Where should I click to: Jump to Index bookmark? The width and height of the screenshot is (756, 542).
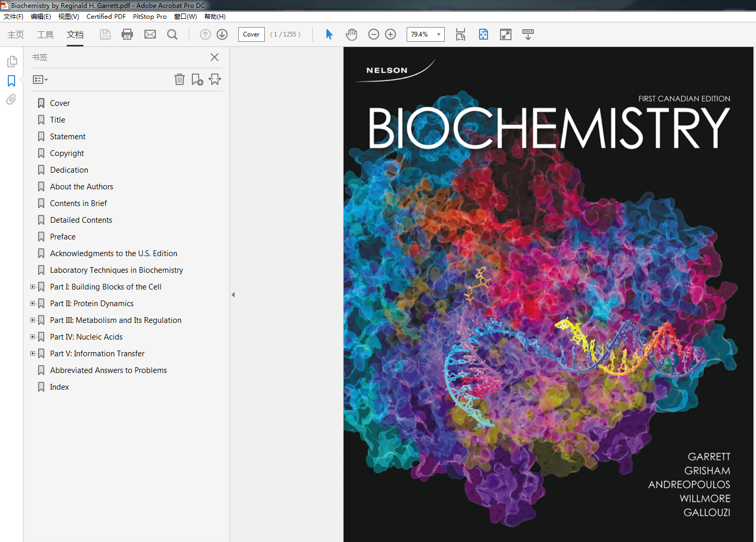[x=59, y=387]
